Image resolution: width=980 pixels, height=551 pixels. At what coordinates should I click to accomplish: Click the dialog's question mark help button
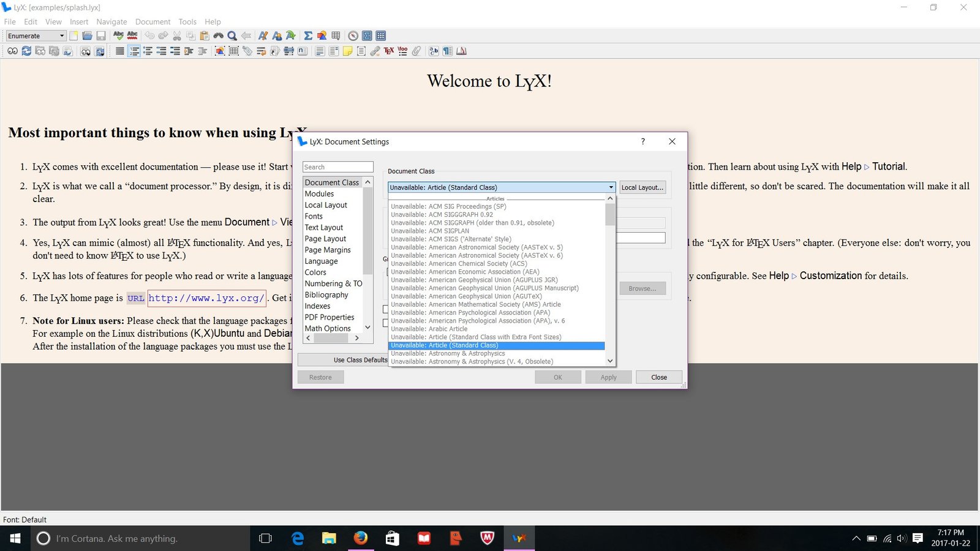(643, 141)
